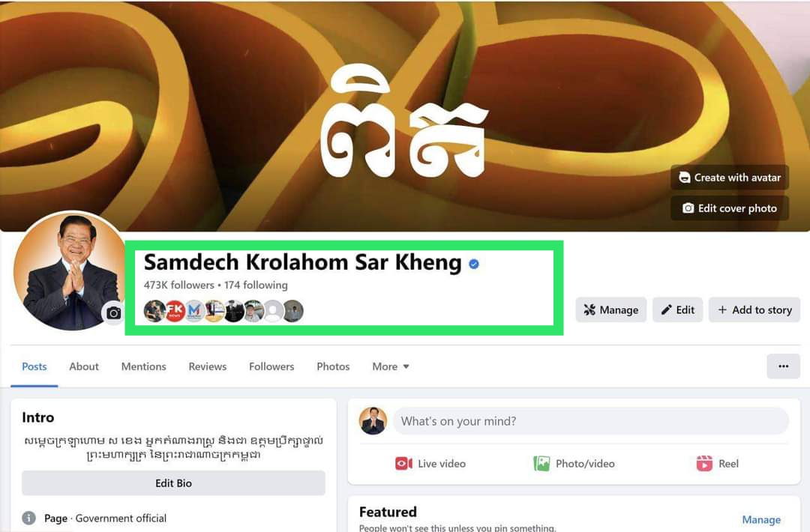Open the Live video option
Screen dimensions: 810x532
click(430, 463)
